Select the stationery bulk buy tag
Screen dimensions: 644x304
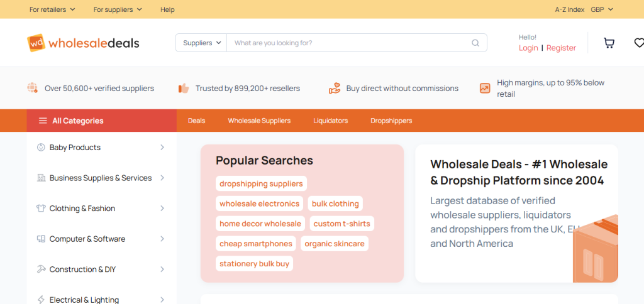(x=254, y=263)
